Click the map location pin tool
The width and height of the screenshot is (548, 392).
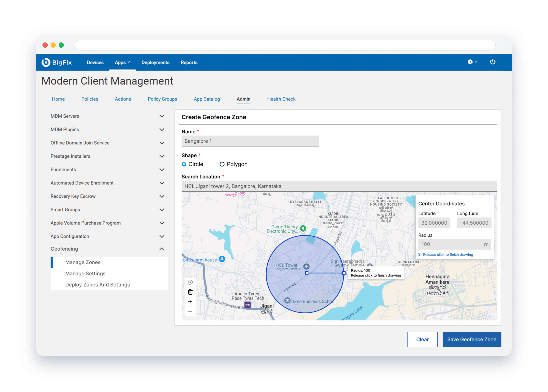190,282
